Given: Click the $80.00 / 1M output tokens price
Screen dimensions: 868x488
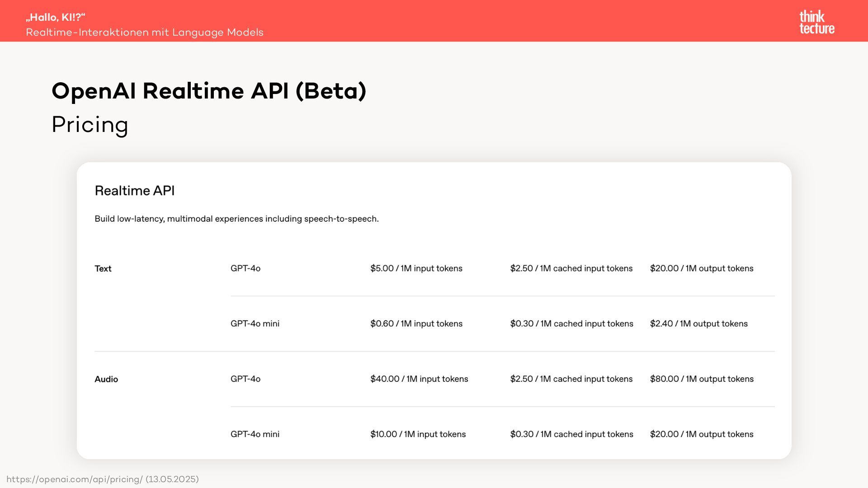Looking at the screenshot, I should [x=702, y=379].
